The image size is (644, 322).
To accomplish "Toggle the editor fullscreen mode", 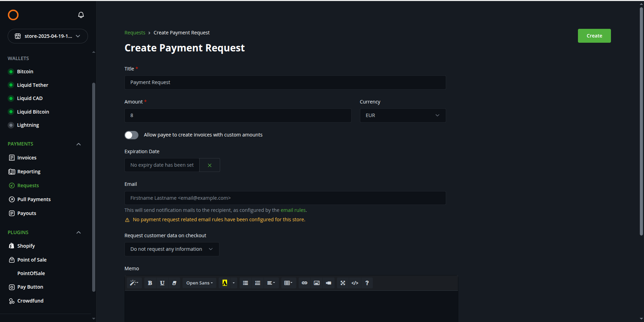I will [x=343, y=283].
